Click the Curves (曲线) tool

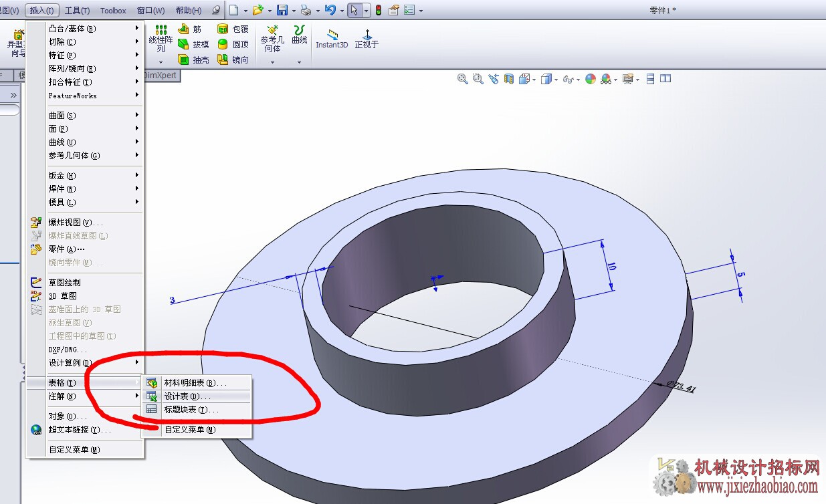(x=300, y=35)
